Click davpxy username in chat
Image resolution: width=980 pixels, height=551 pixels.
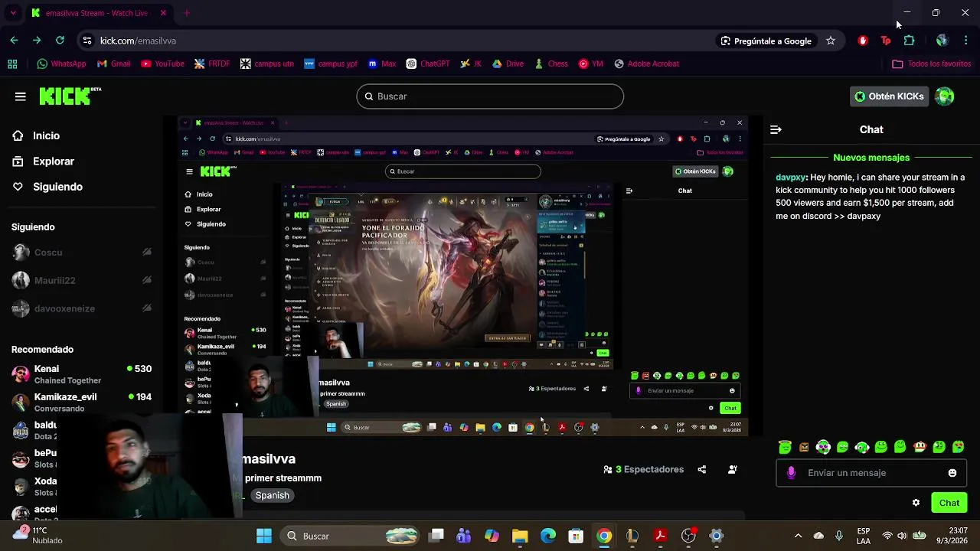791,178
